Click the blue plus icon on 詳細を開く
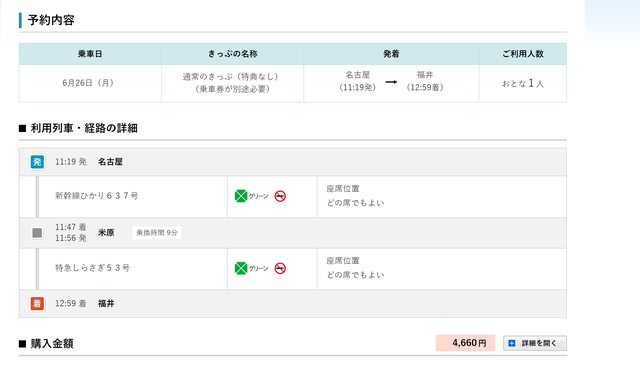Screen dimensions: 640x368 [x=512, y=344]
